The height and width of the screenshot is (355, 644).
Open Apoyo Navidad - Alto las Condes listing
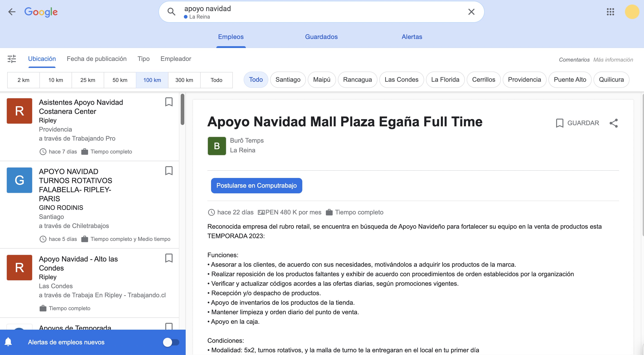(78, 264)
